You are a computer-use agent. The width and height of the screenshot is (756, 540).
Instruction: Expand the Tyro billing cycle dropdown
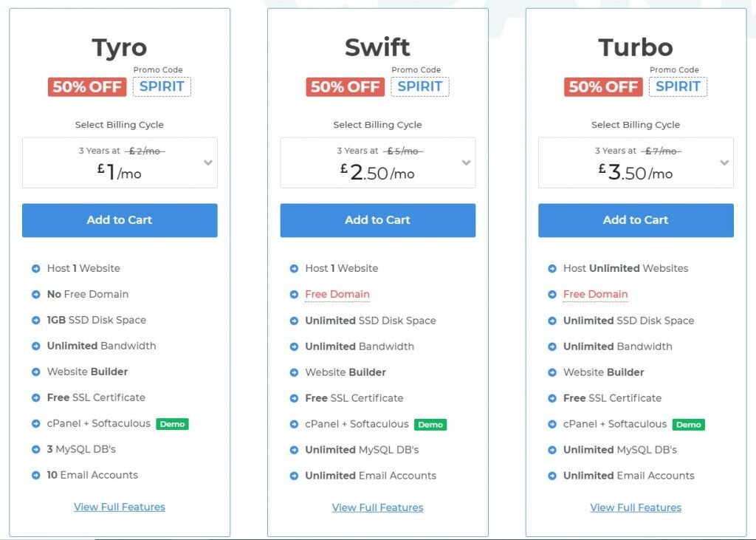point(120,163)
